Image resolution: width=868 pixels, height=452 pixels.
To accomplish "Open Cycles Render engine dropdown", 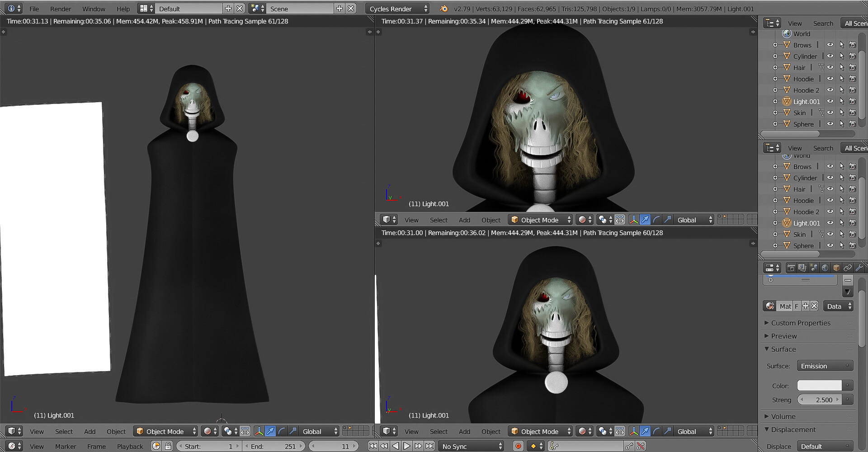I will (397, 9).
